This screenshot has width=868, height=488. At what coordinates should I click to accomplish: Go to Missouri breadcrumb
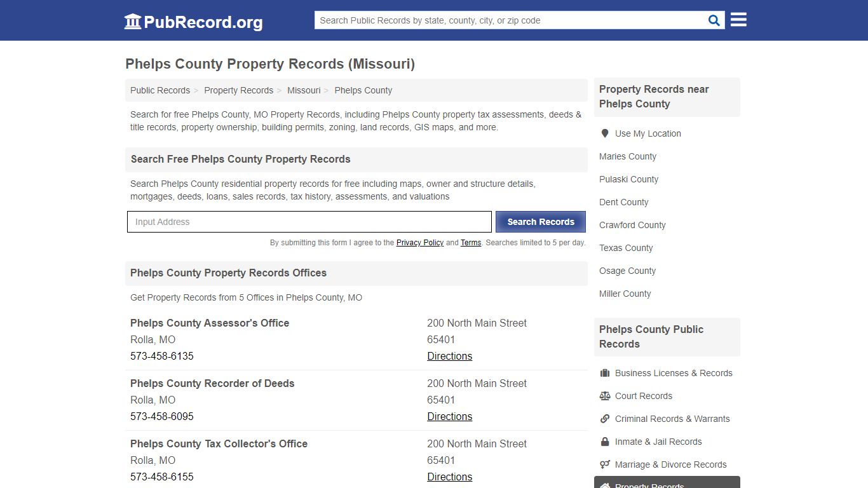(x=304, y=90)
